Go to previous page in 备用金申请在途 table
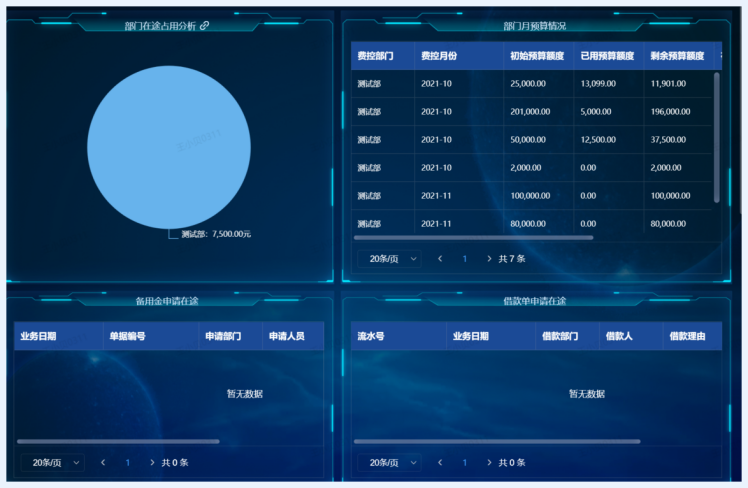 [103, 463]
